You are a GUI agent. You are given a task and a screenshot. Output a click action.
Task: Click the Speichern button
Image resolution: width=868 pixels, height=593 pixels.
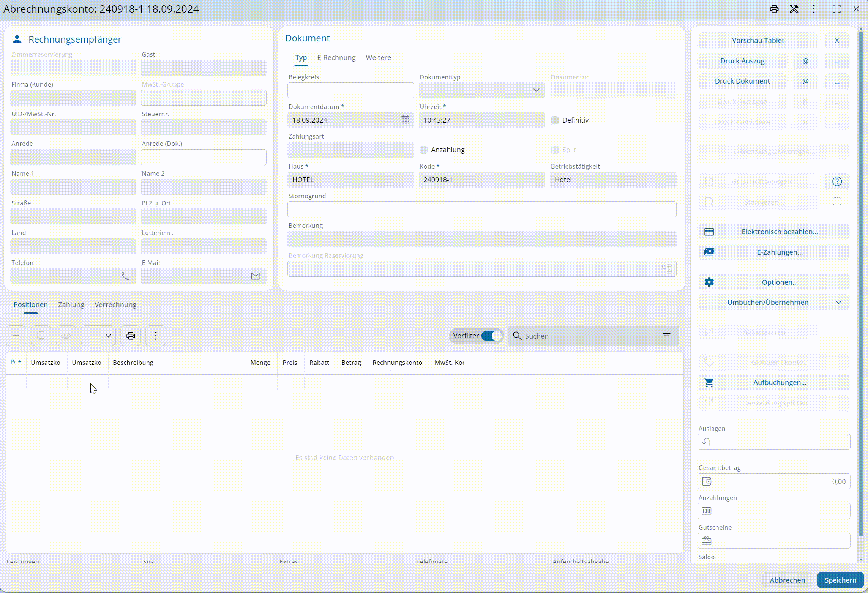840,580
